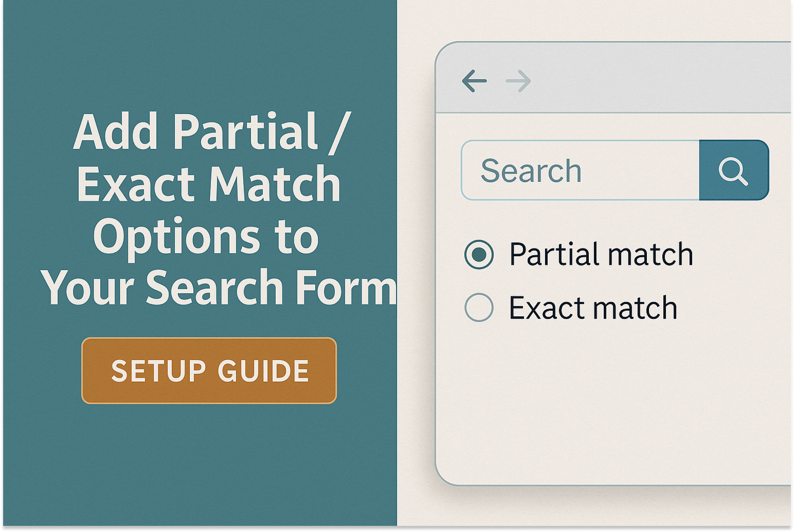Open the SETUP GUIDE button
Viewport: 794px width, 532px height.
pos(209,371)
